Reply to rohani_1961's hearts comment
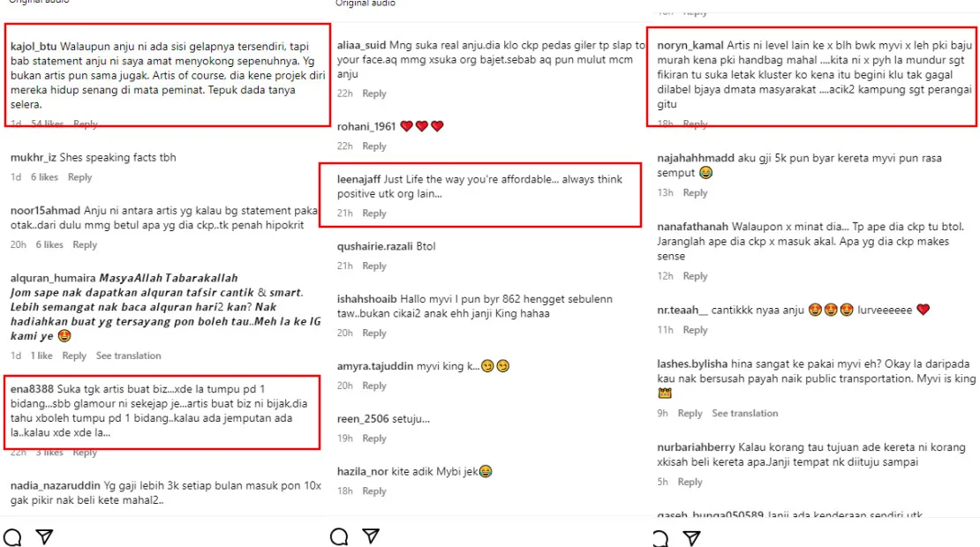This screenshot has width=980, height=547. pos(374,146)
